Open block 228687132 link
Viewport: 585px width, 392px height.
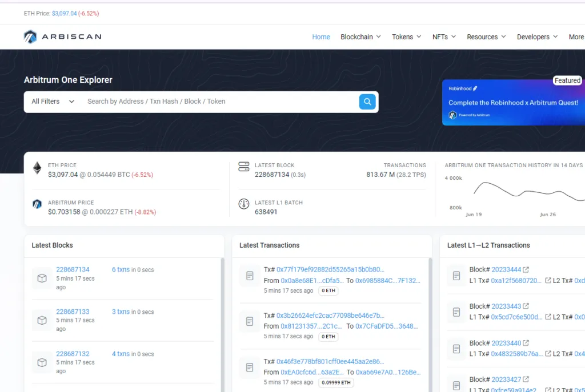(73, 354)
